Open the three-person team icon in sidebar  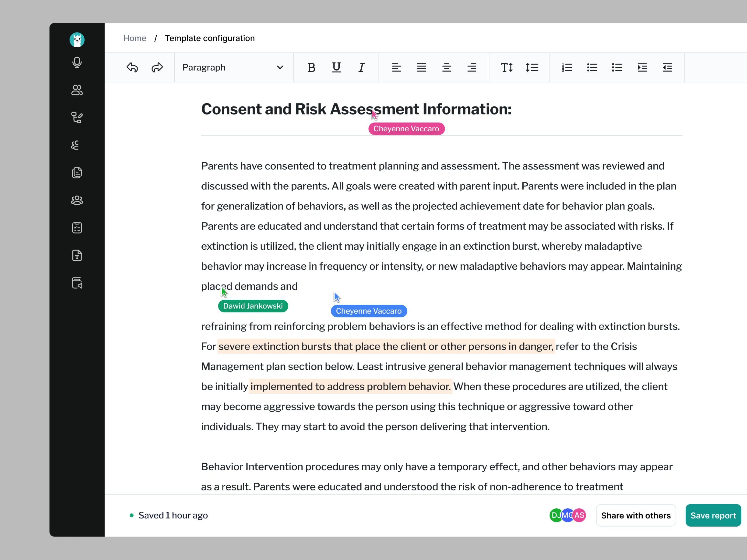tap(77, 200)
